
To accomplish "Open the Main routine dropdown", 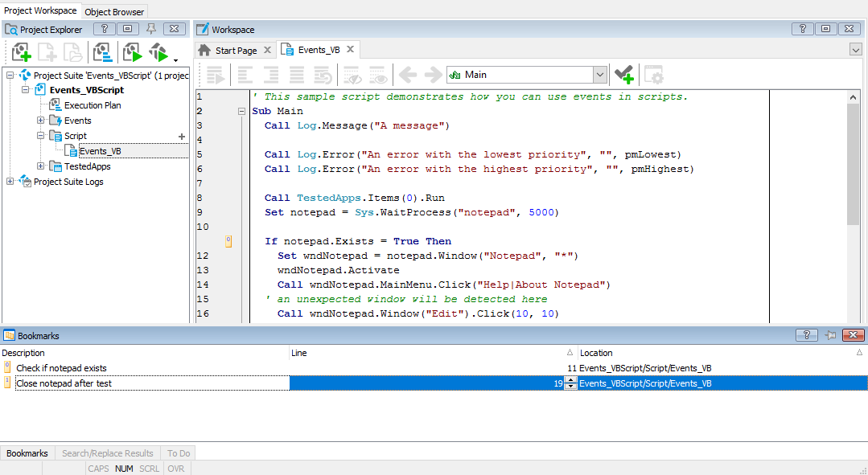I will click(x=599, y=75).
